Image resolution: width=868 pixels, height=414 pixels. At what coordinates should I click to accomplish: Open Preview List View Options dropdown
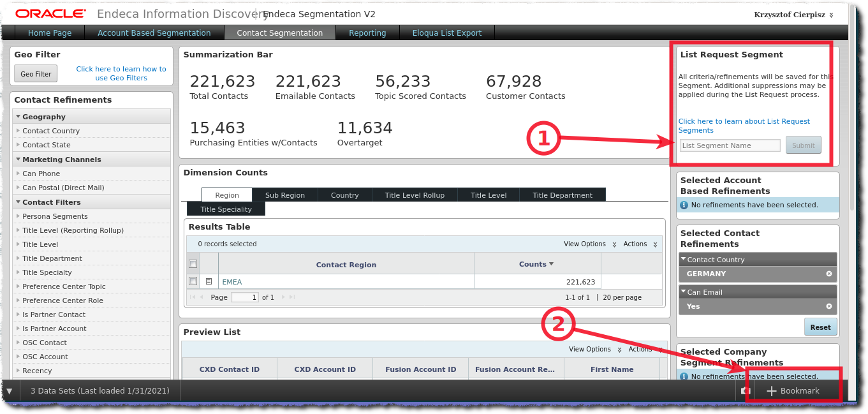595,350
